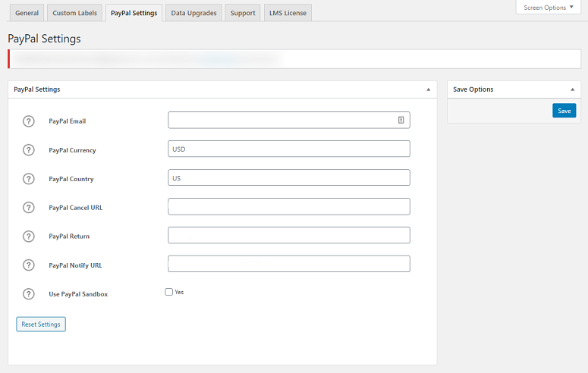
Task: Click autofill icon in PayPal Email field
Action: [x=401, y=120]
